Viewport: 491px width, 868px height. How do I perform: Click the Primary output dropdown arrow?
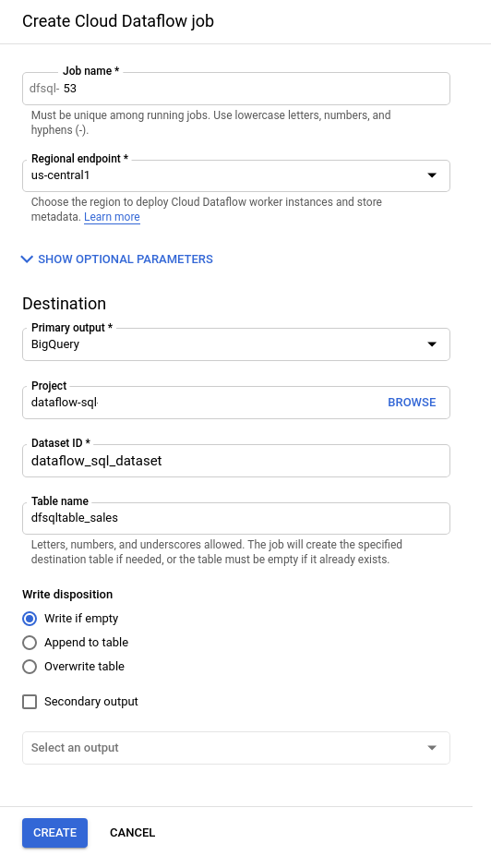pos(432,344)
